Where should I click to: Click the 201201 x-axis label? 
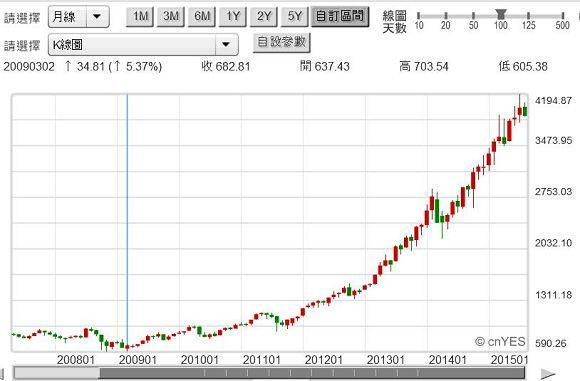click(324, 360)
